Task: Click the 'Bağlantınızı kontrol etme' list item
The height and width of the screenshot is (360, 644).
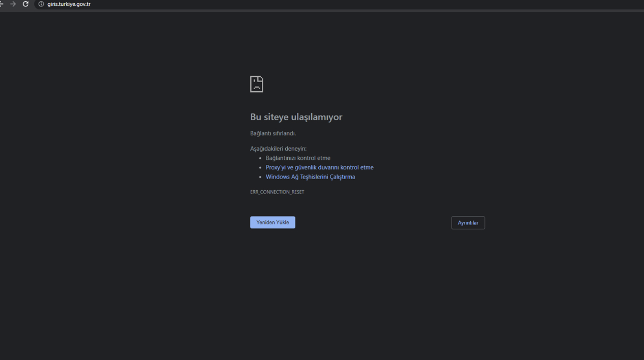Action: click(x=298, y=158)
